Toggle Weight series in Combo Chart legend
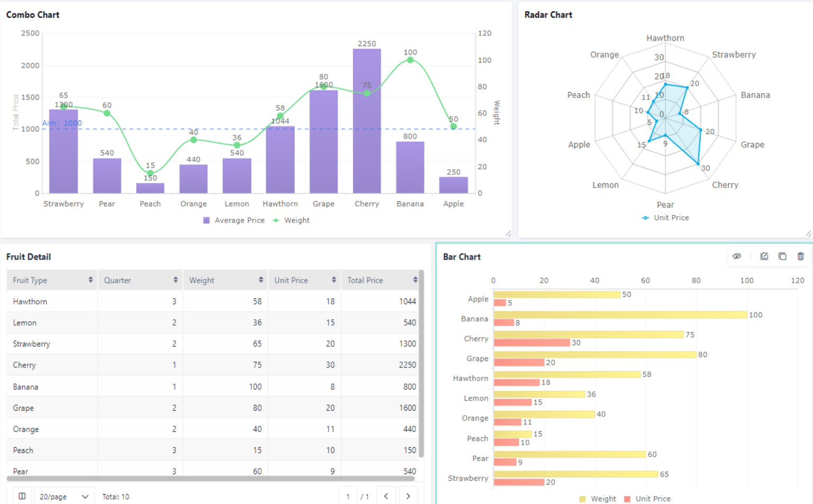813x504 pixels. [291, 220]
